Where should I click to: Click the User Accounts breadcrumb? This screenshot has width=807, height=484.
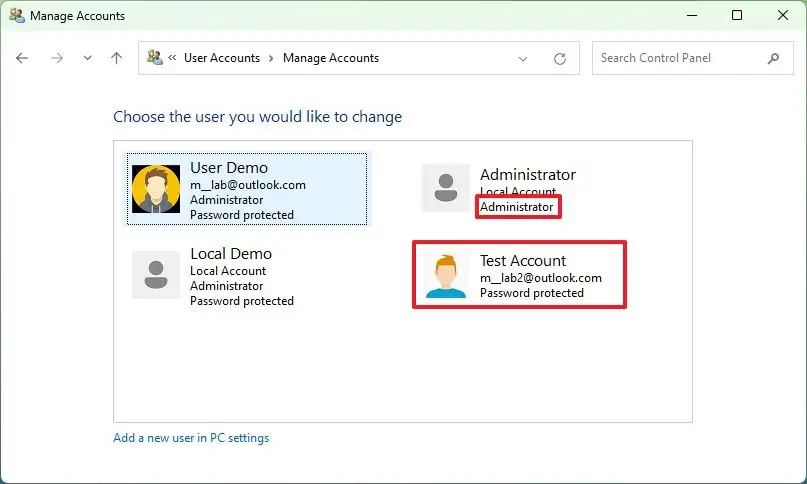click(221, 58)
